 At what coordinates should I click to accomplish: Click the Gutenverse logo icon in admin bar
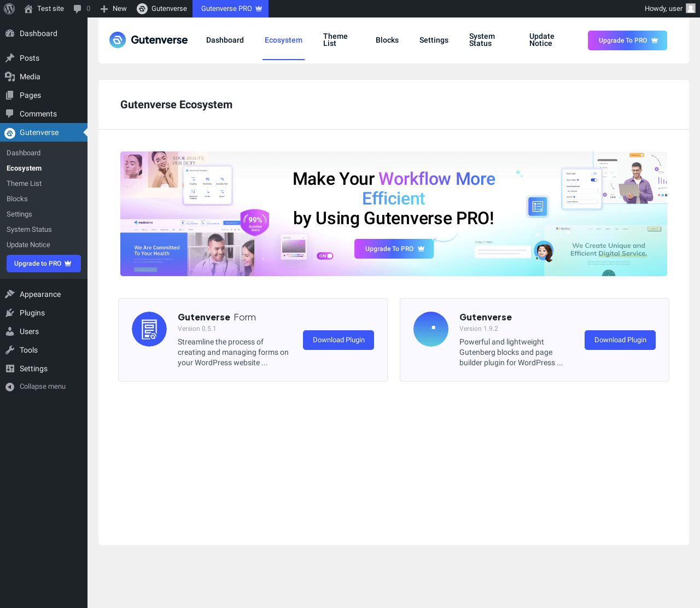142,9
